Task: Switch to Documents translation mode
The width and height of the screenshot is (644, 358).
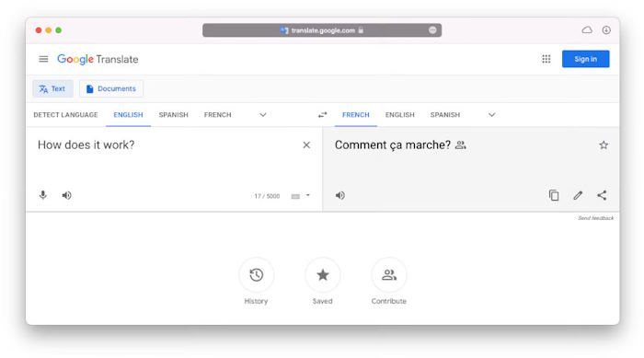Action: click(x=111, y=88)
